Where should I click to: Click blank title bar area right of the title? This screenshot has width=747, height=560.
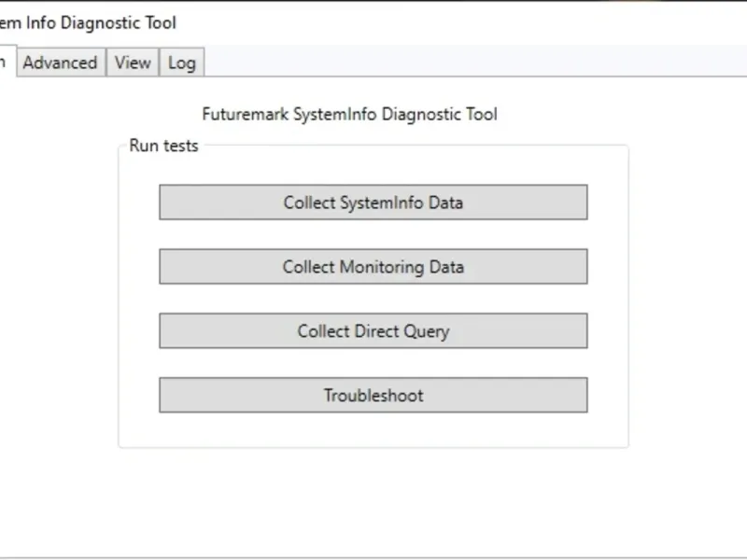tap(467, 22)
